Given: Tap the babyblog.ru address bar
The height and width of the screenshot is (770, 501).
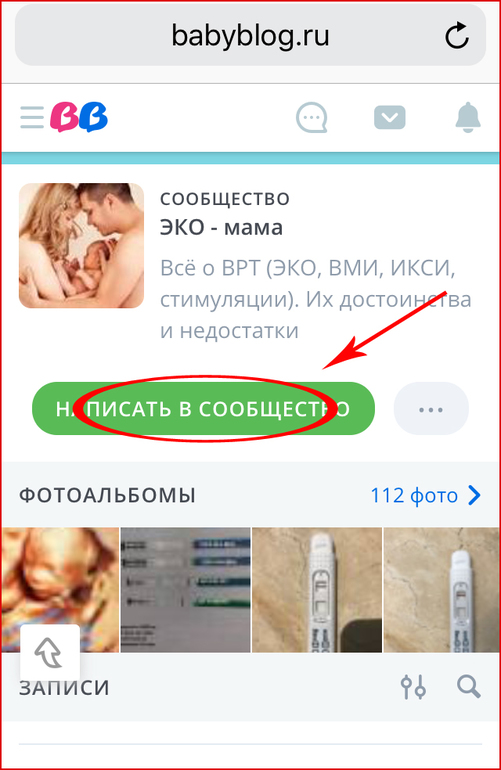Looking at the screenshot, I should click(x=250, y=35).
